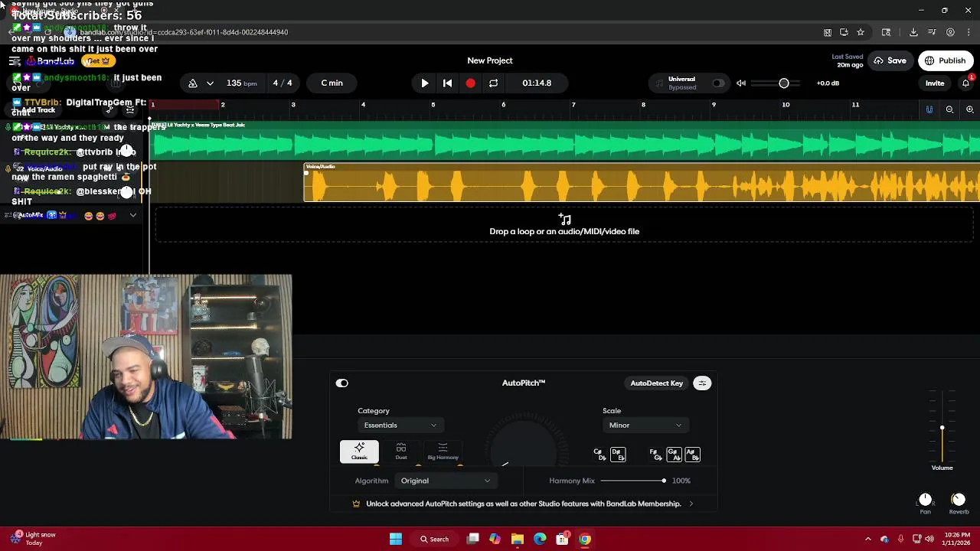
Task: Click the Invite button
Action: (935, 83)
